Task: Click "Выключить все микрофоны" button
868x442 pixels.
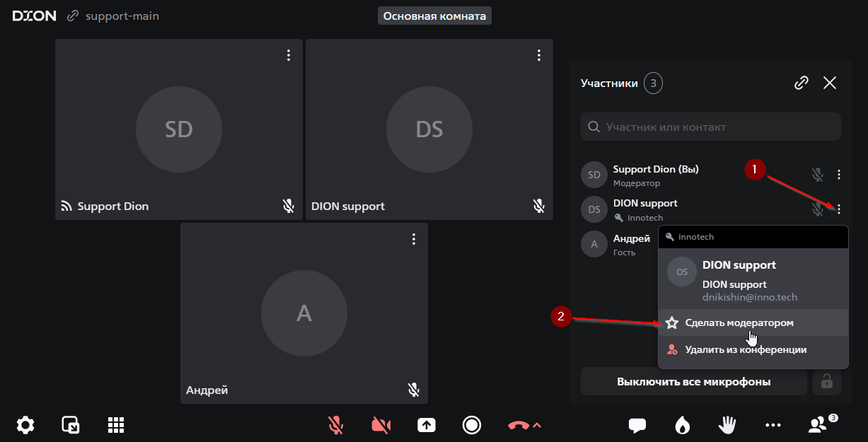Action: click(693, 382)
